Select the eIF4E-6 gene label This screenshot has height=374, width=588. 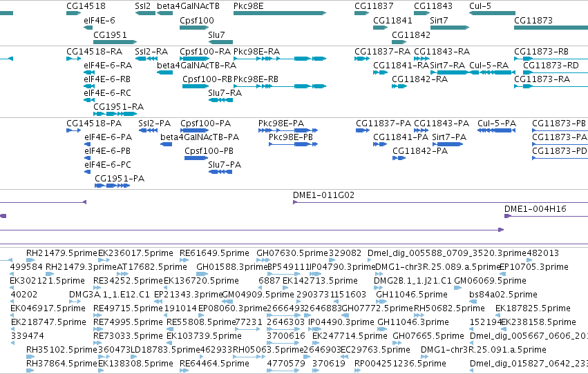pyautogui.click(x=99, y=21)
